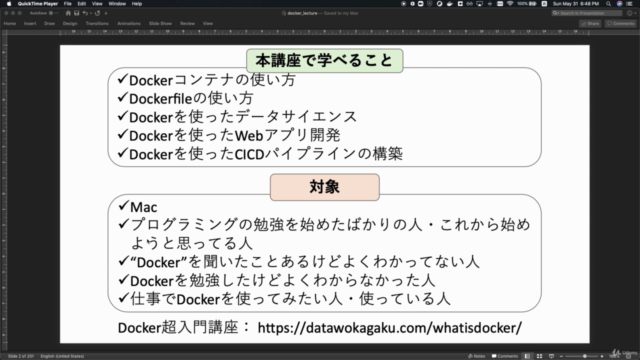Screen dimensions: 640x360
Task: Switch to the Home ribbon tab
Action: click(10, 24)
